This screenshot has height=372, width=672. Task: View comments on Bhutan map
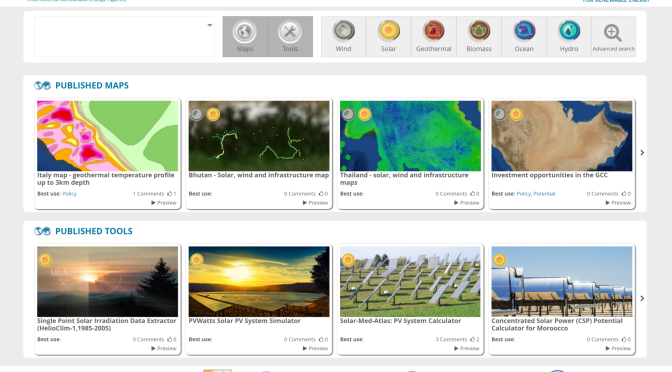[x=300, y=194]
